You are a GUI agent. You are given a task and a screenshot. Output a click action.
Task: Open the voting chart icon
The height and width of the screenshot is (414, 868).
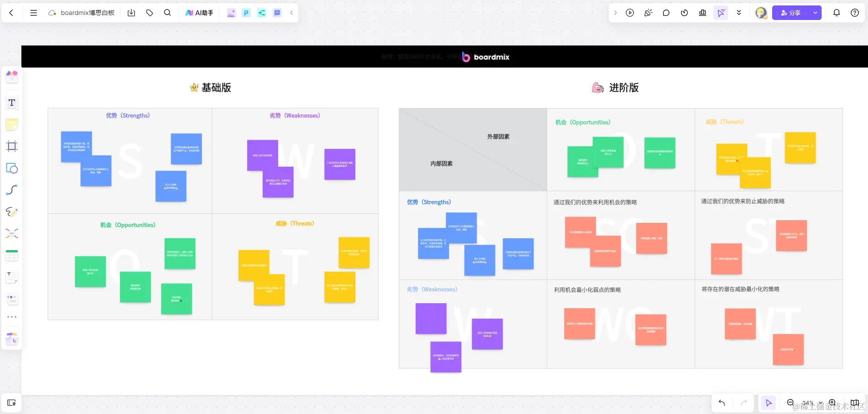pos(703,13)
